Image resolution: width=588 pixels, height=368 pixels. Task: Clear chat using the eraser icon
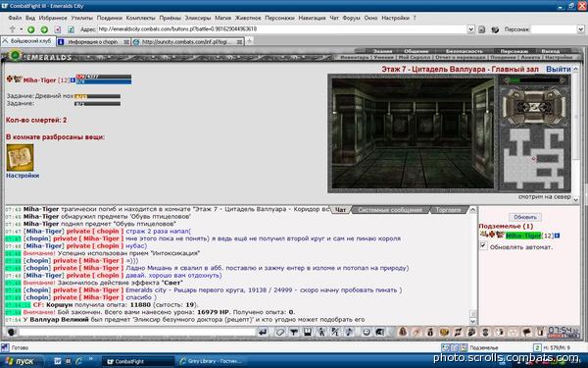click(280, 332)
